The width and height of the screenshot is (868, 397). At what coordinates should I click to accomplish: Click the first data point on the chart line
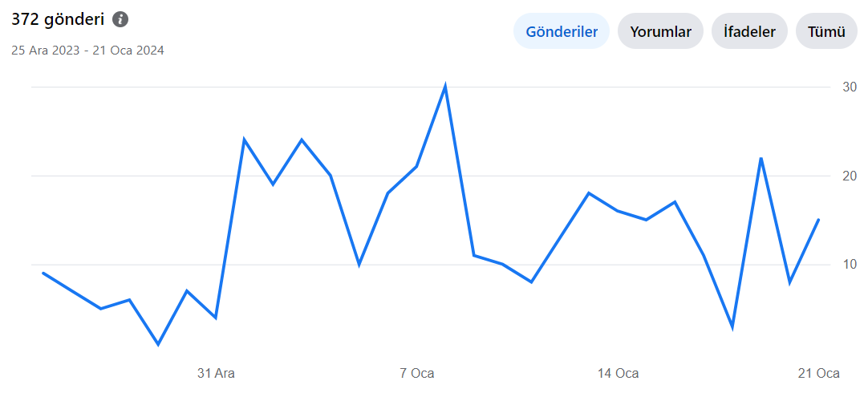point(43,273)
